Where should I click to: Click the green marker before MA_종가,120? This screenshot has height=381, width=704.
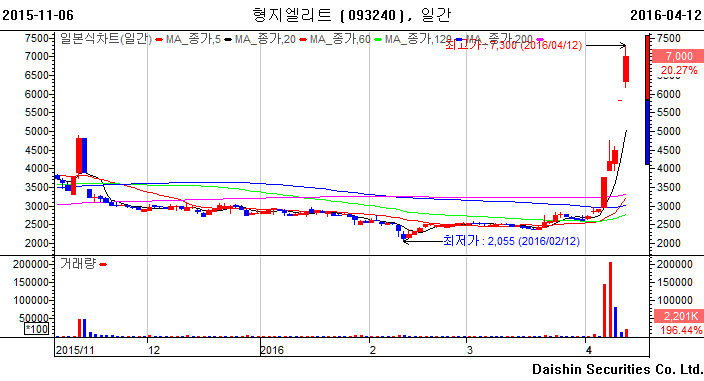(x=378, y=40)
